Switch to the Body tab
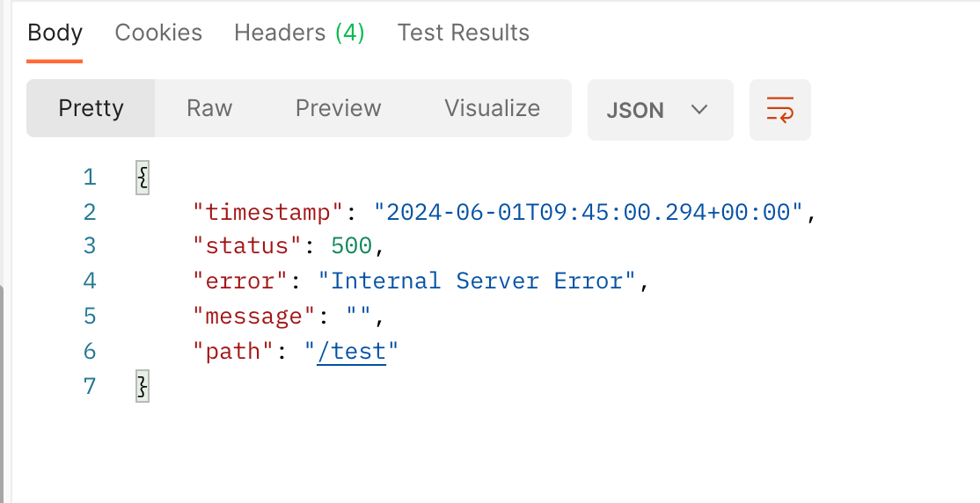 pos(55,33)
